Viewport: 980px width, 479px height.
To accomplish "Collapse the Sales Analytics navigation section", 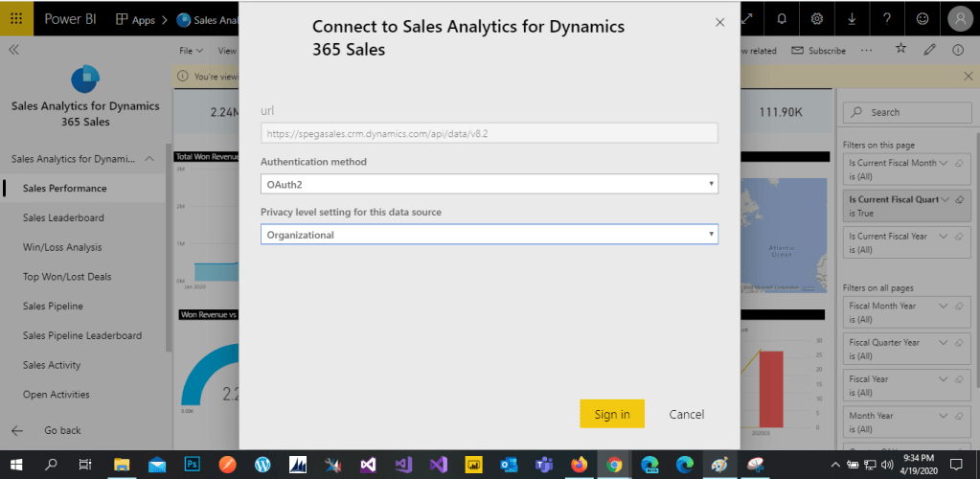I will point(149,159).
